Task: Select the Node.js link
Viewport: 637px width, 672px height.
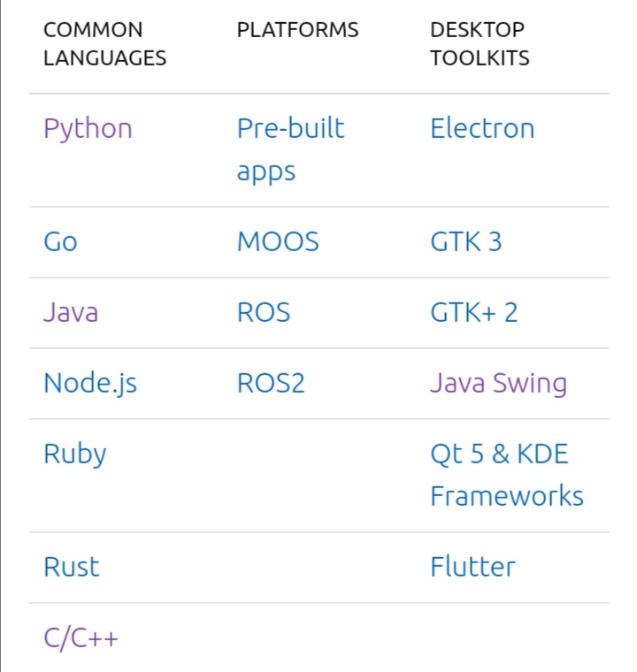Action: 90,384
